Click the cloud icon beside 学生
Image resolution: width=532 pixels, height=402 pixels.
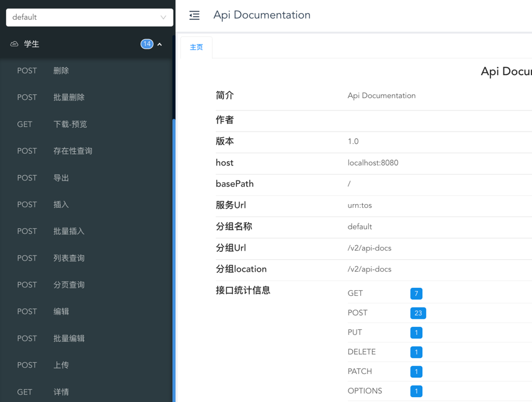[x=14, y=44]
